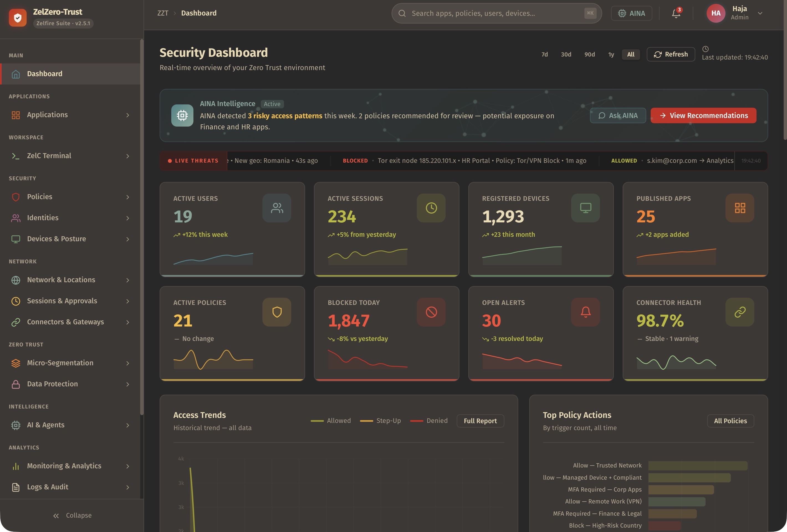The image size is (787, 532).
Task: Click the ZelZero-Trust shield logo
Action: 18,18
